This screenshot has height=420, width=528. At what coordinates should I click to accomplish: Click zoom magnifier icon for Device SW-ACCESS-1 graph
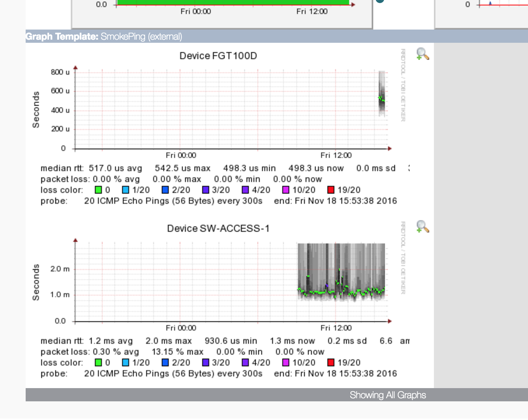coord(423,226)
